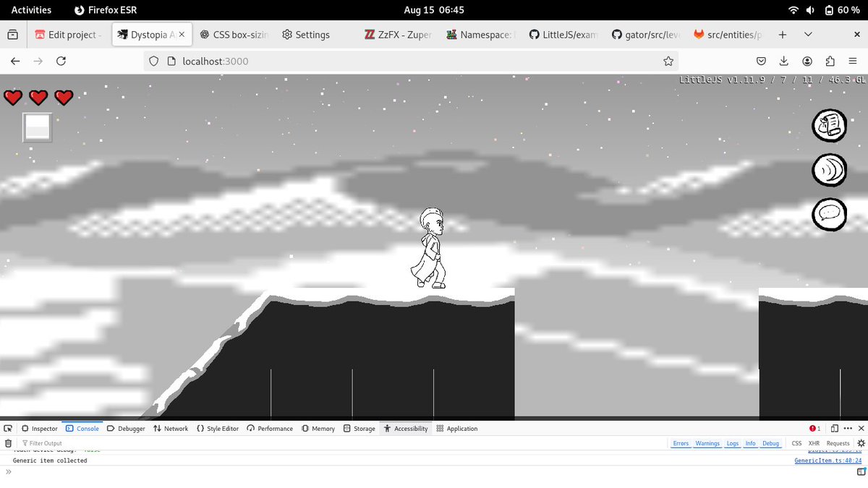868x488 pixels.
Task: Toggle the CSS console filter
Action: (796, 443)
